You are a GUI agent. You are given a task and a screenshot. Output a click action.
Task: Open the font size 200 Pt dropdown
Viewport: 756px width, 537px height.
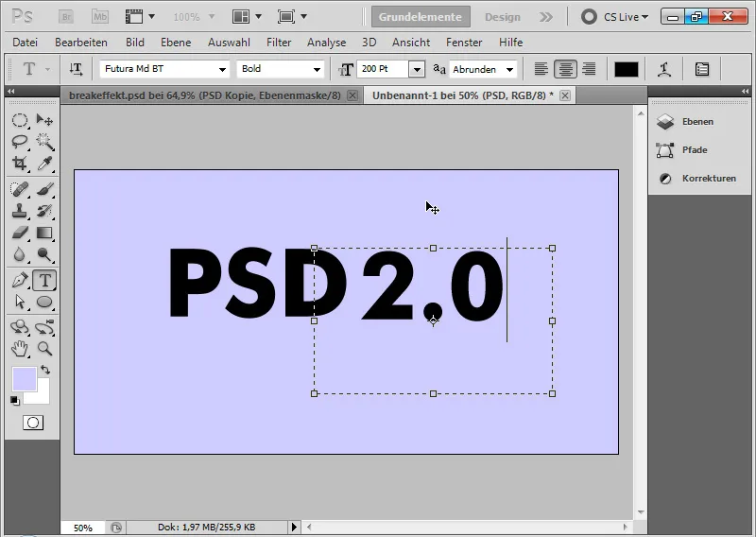pyautogui.click(x=417, y=69)
